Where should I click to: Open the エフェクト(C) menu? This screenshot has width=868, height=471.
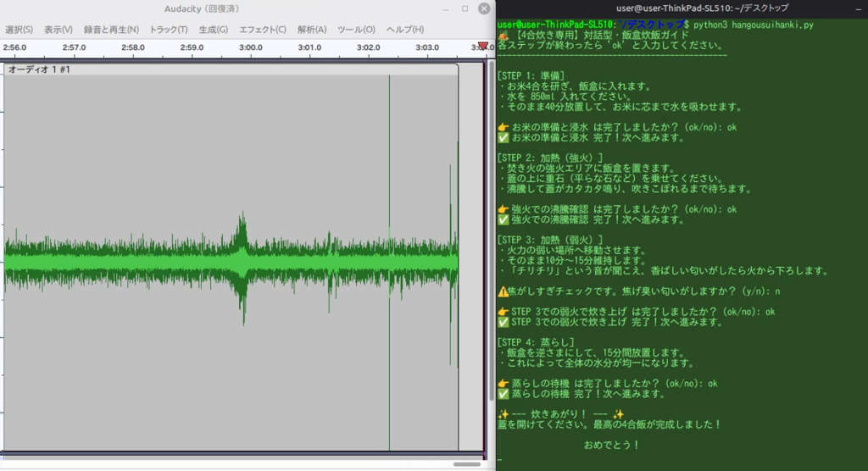[263, 30]
